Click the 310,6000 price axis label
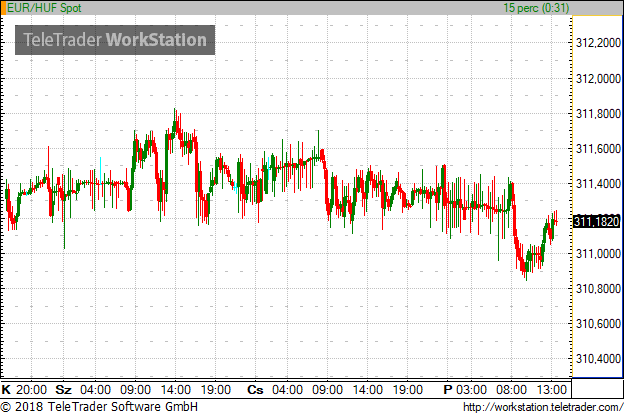Image resolution: width=624 pixels, height=416 pixels. (x=598, y=324)
